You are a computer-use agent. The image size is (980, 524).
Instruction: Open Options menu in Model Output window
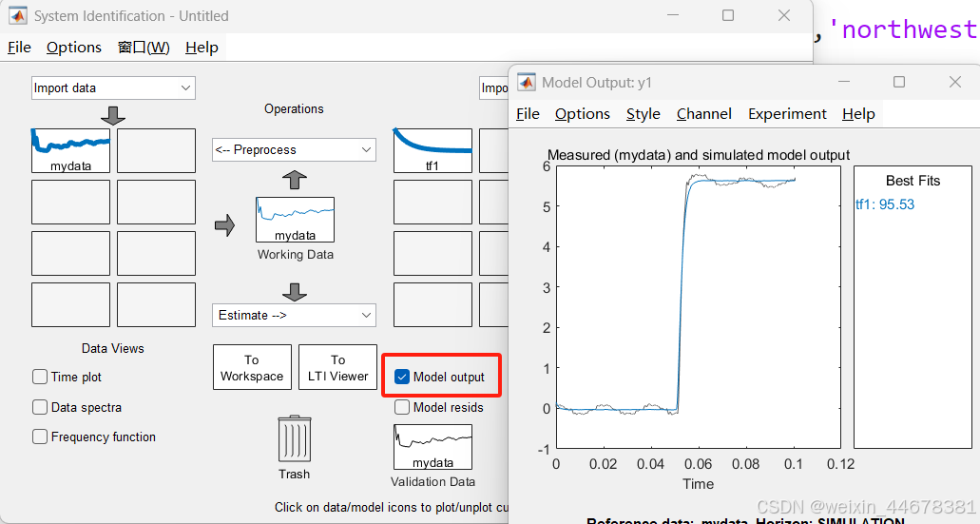point(583,114)
